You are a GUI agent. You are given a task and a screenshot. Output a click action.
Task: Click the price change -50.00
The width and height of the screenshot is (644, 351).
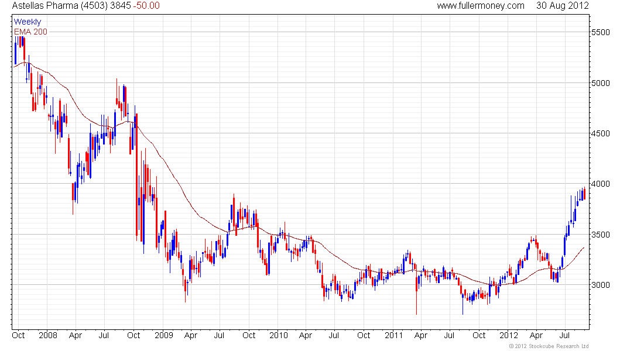(146, 6)
